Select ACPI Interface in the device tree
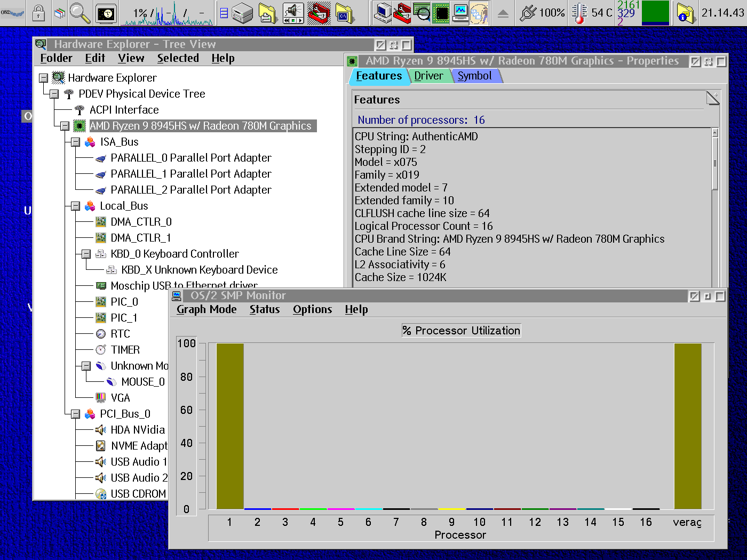Image resolution: width=747 pixels, height=560 pixels. click(124, 110)
